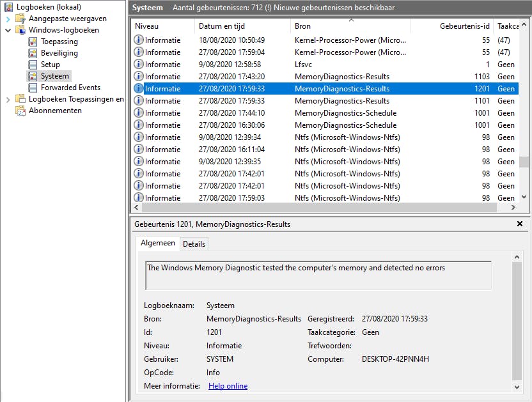Screen dimensions: 532x402
Task: Click the Aangepaste weergaven folder icon
Action: (20, 19)
